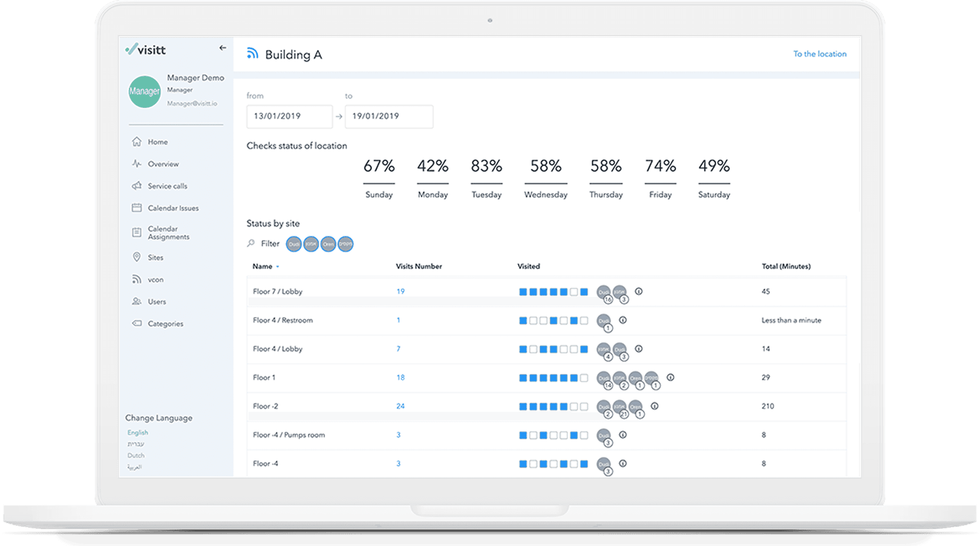Viewport: 980px width, 546px height.
Task: Click the Building A signal icon
Action: pyautogui.click(x=252, y=53)
